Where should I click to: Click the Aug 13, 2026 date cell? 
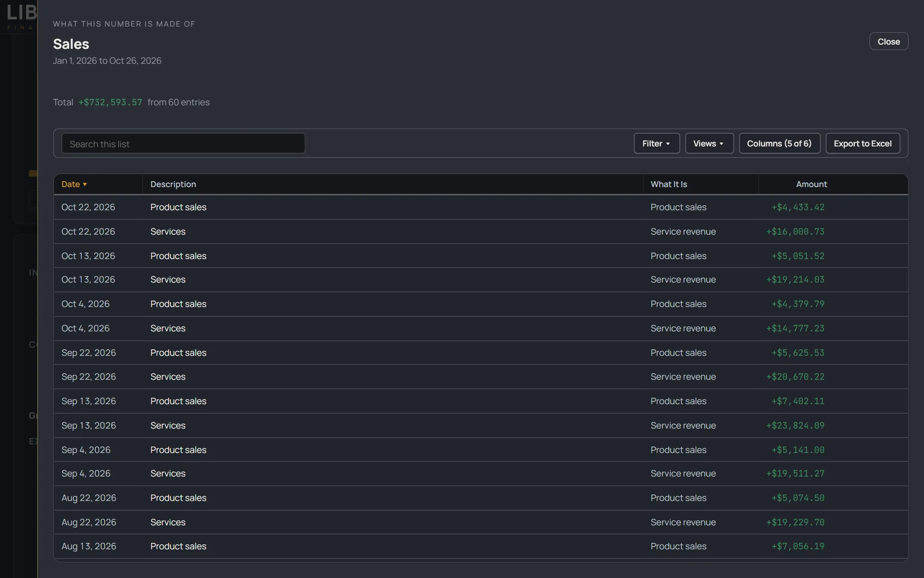[x=89, y=546]
